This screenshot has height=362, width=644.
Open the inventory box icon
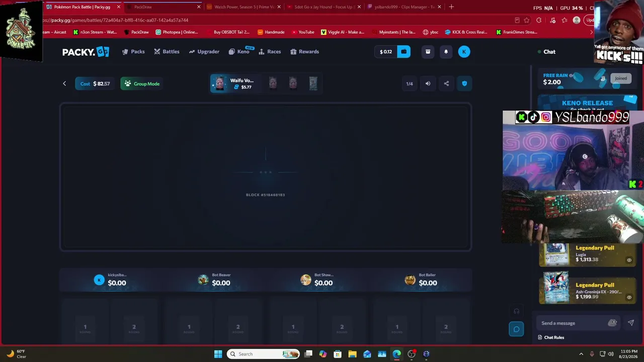click(428, 52)
